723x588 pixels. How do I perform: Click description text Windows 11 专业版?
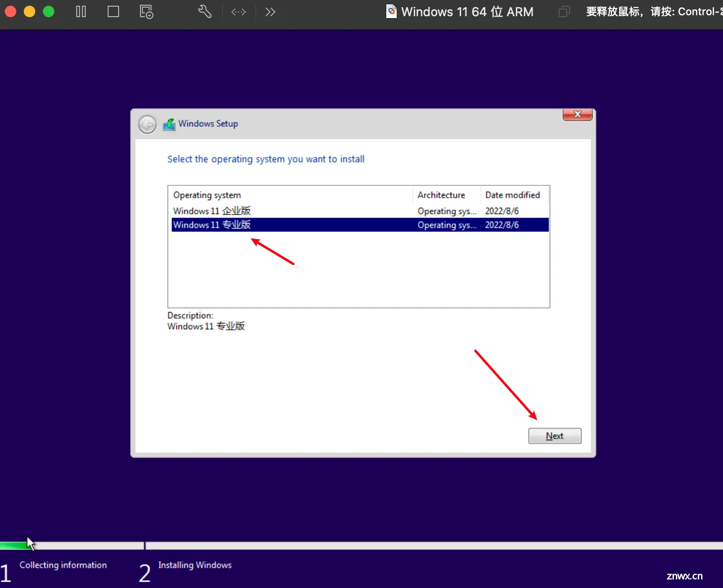(206, 326)
